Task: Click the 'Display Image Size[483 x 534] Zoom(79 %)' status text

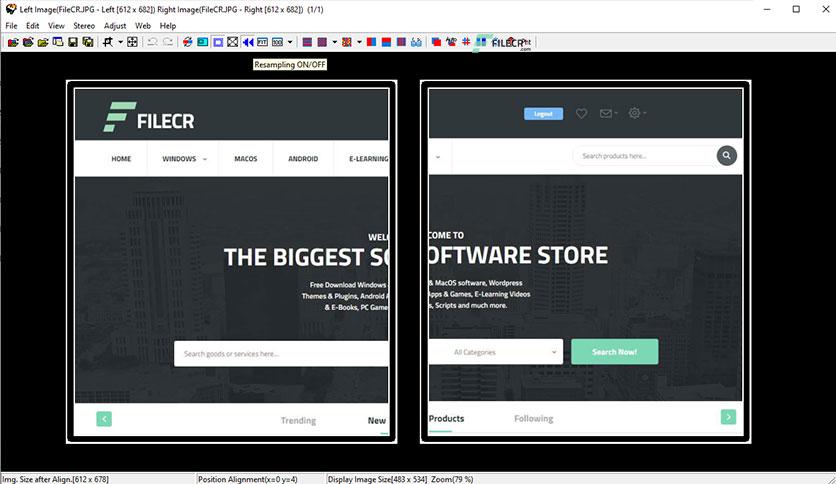Action: [400, 479]
